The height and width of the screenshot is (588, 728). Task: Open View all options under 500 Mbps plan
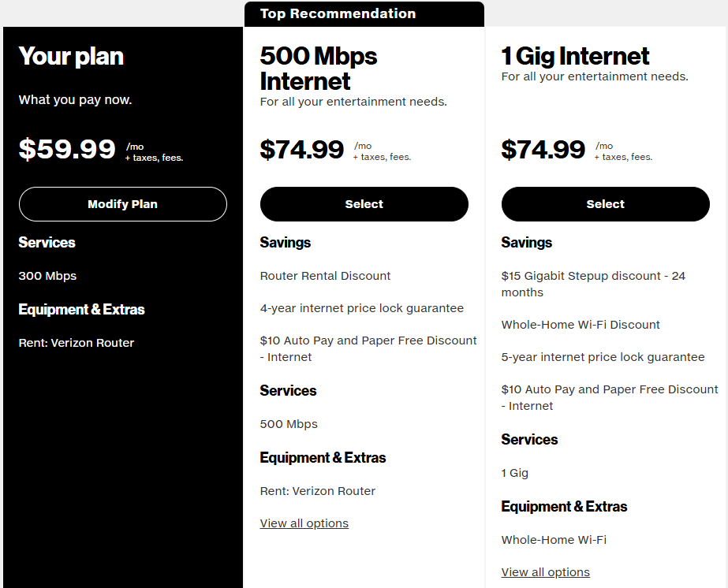[304, 523]
